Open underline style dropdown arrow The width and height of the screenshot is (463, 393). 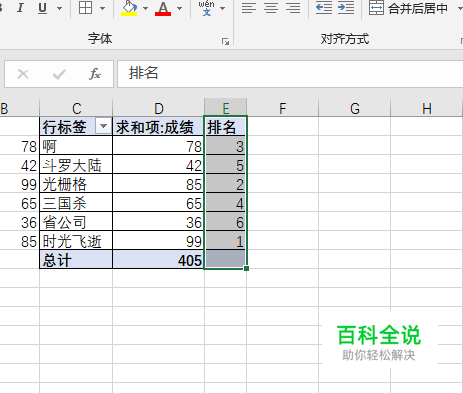(x=60, y=8)
